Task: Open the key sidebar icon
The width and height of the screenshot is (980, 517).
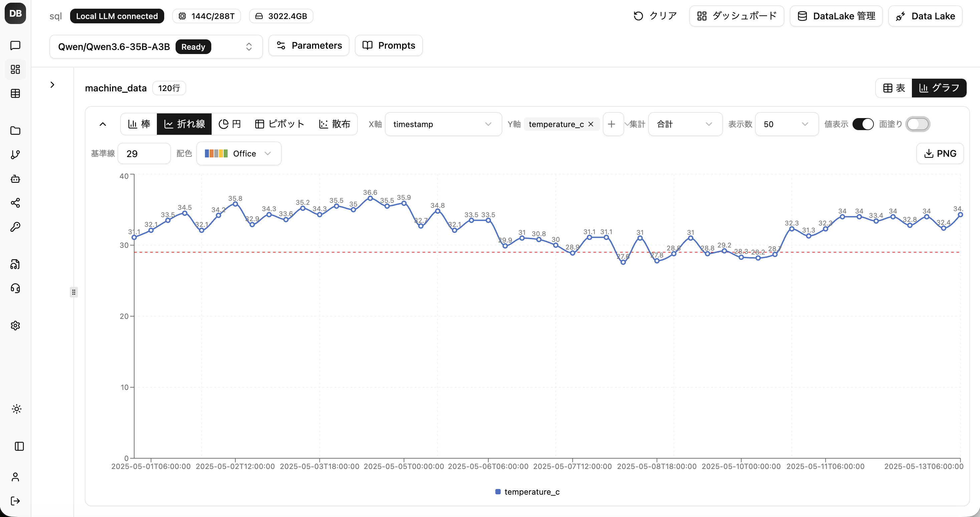Action: pyautogui.click(x=15, y=226)
